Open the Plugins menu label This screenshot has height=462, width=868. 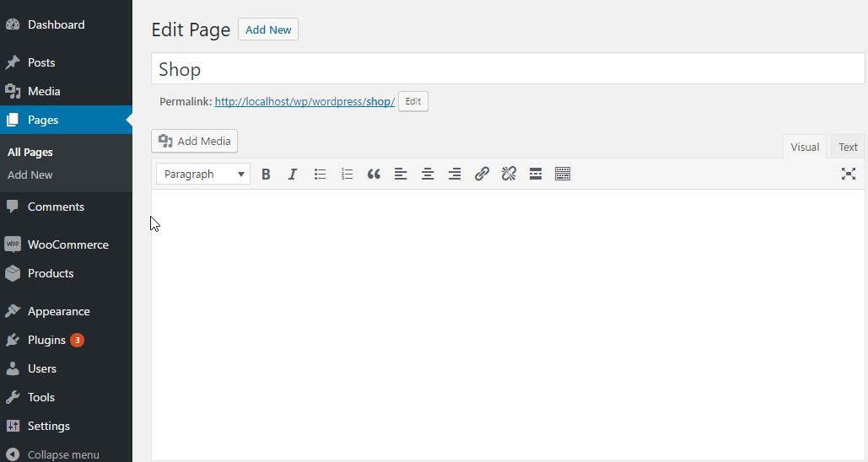point(47,340)
